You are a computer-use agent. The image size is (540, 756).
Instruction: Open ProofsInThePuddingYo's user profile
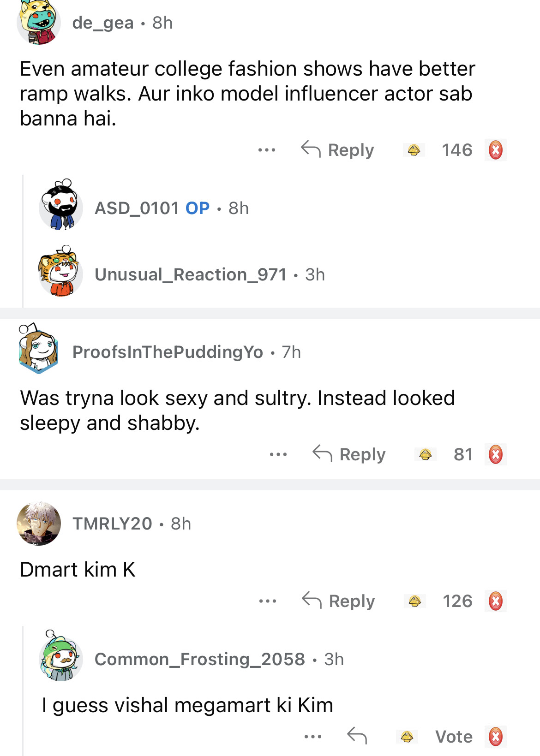click(x=168, y=352)
